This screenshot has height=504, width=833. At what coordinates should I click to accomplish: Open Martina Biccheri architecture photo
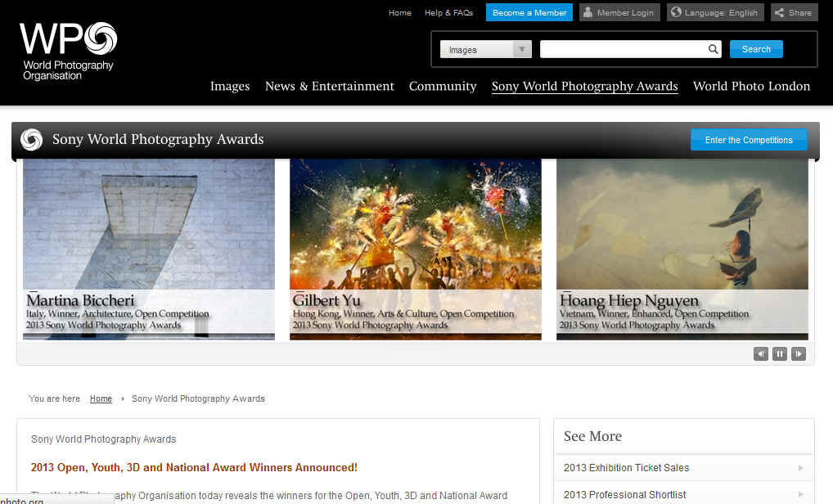pos(149,249)
